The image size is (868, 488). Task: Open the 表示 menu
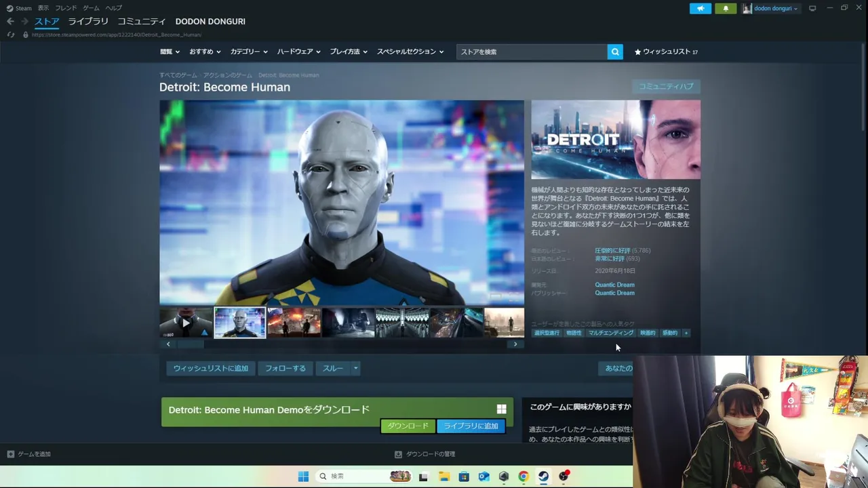coord(43,8)
